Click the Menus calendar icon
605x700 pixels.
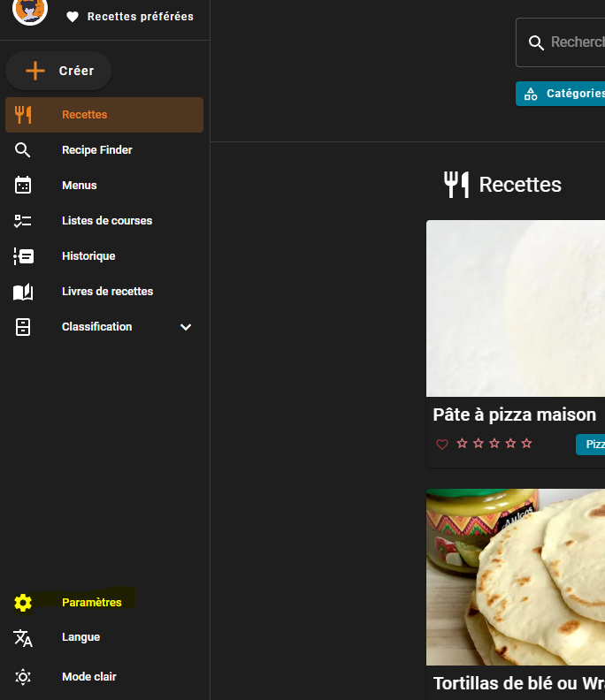(23, 186)
